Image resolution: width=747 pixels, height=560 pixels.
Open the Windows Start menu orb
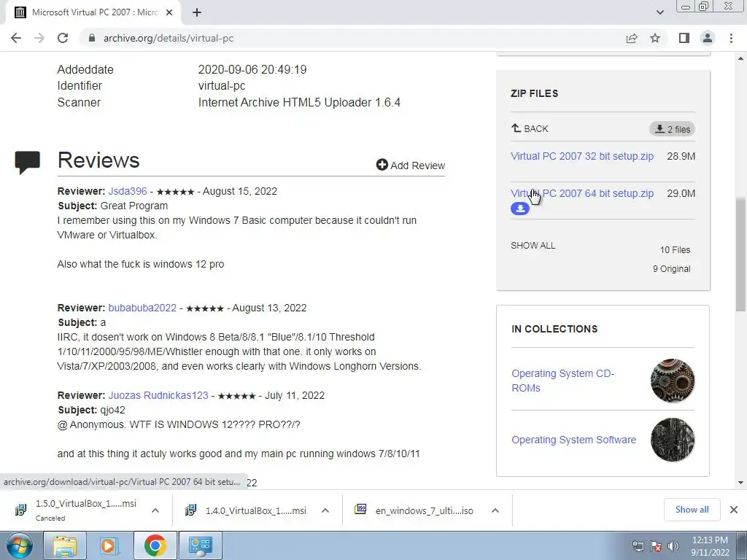click(x=20, y=545)
